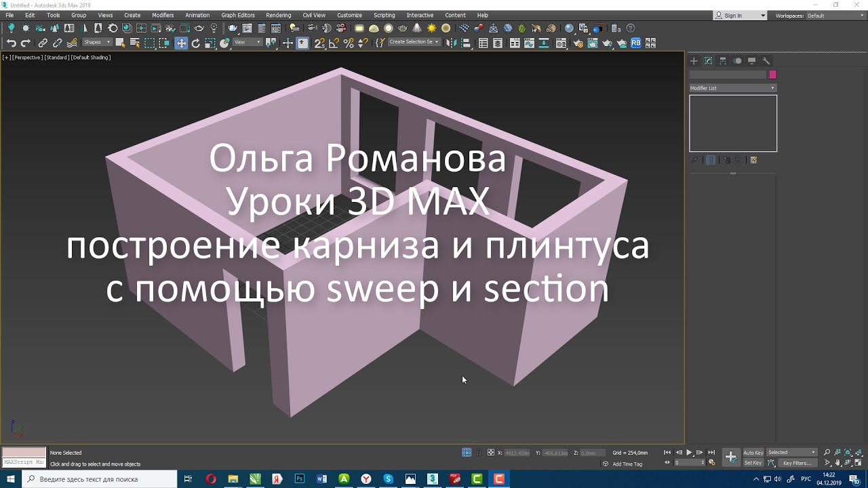
Task: Select the Move transform tool
Action: [x=181, y=43]
